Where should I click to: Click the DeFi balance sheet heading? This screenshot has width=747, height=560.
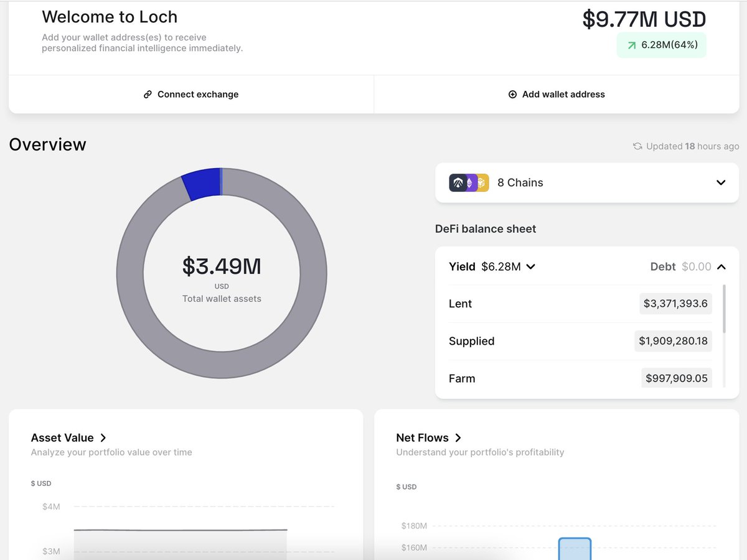tap(486, 229)
